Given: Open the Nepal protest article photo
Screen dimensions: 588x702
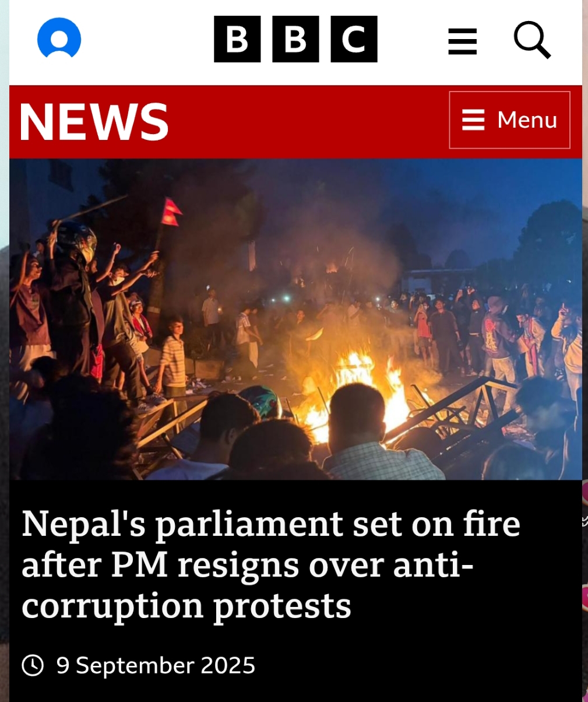Looking at the screenshot, I should [x=295, y=319].
